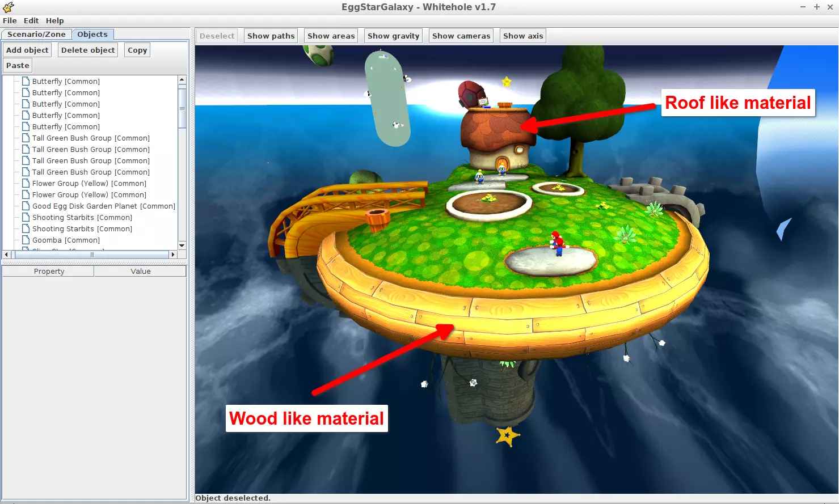Click the Copy button
Screen dimensions: 839x504
coord(137,50)
